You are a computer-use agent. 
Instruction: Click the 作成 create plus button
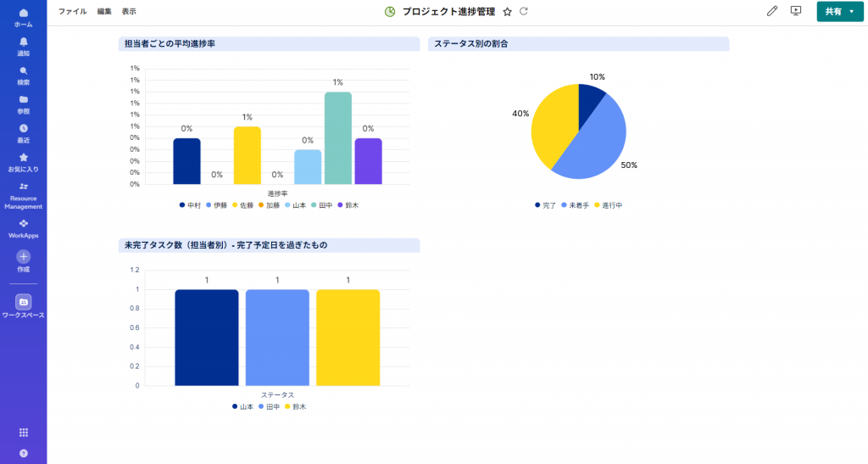pyautogui.click(x=23, y=256)
